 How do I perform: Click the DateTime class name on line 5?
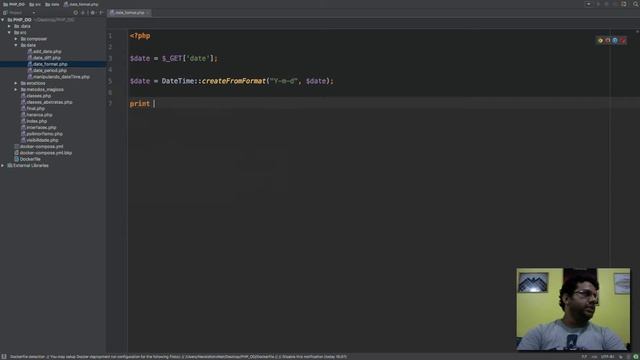[x=178, y=81]
